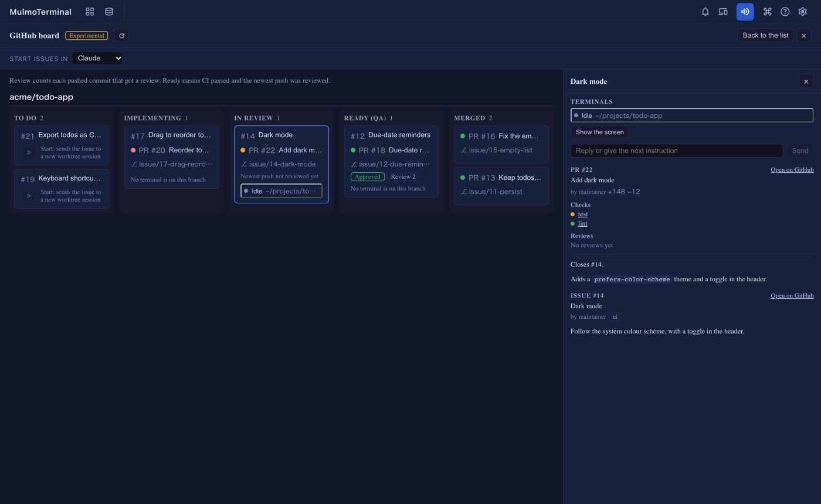
Task: Click the Send button
Action: pyautogui.click(x=800, y=151)
